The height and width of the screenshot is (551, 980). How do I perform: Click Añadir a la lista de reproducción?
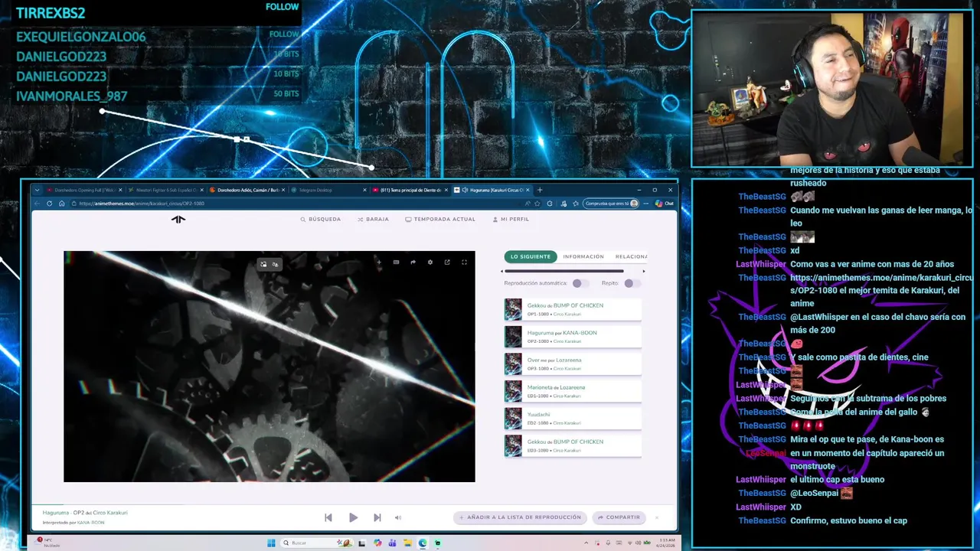520,517
